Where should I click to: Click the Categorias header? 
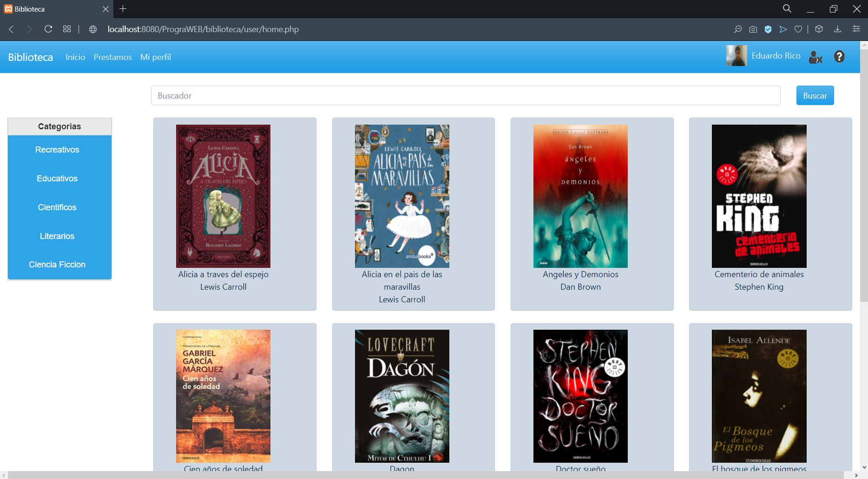click(x=59, y=126)
